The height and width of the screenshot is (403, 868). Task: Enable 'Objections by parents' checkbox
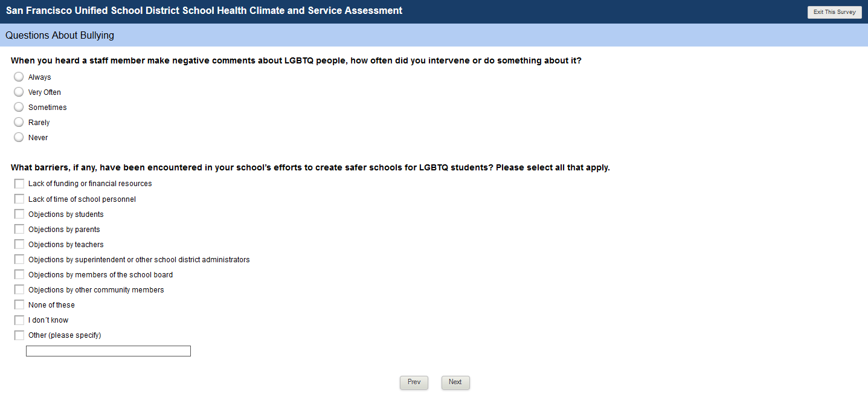[19, 229]
